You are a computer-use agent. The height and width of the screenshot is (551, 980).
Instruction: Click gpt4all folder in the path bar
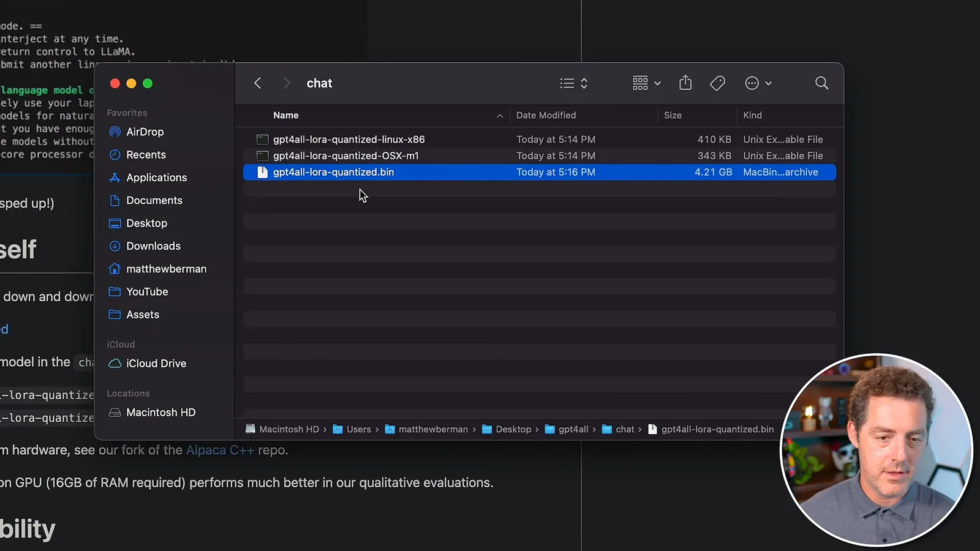[x=567, y=429]
